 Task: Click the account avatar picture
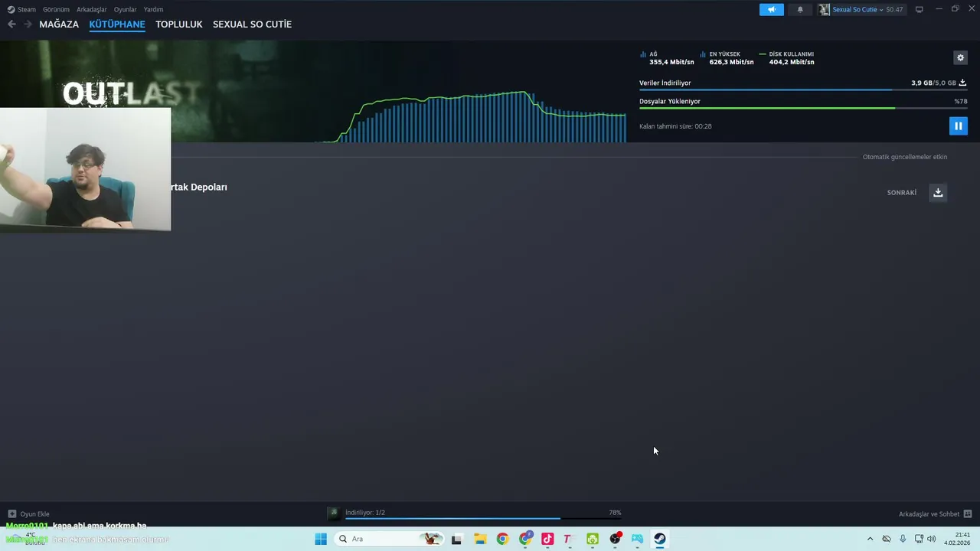point(825,9)
